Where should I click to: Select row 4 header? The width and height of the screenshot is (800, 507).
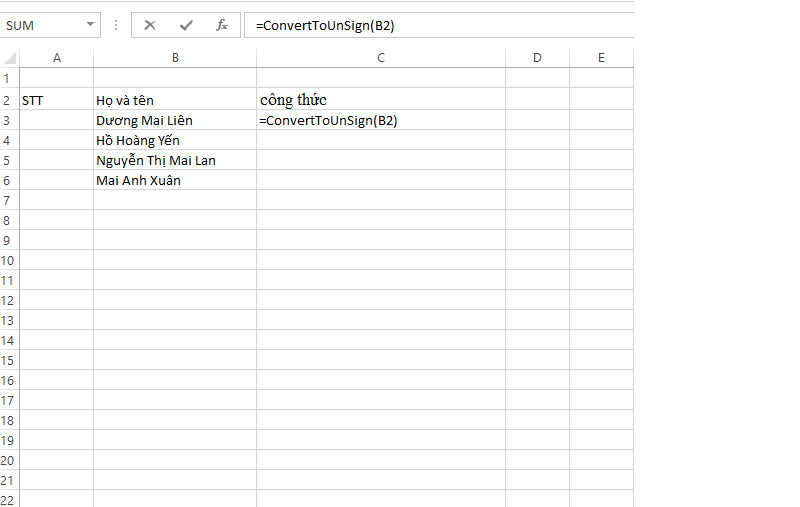click(x=9, y=140)
